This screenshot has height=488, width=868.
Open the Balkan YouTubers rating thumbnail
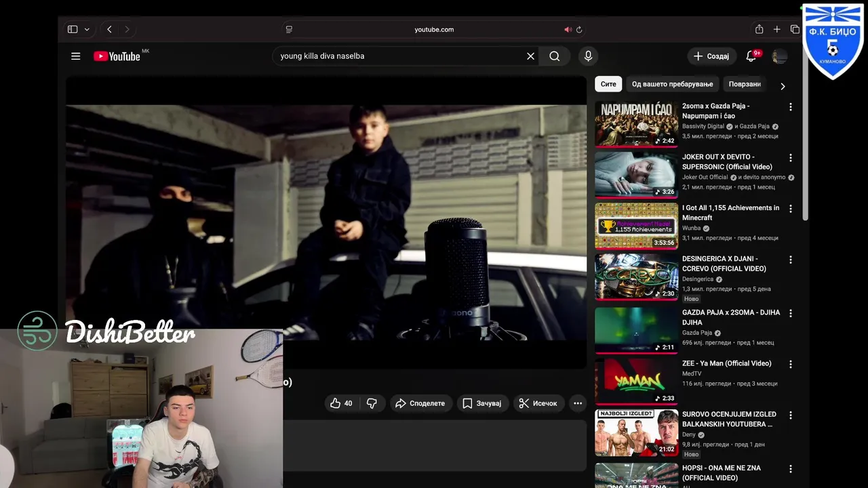[x=637, y=432]
